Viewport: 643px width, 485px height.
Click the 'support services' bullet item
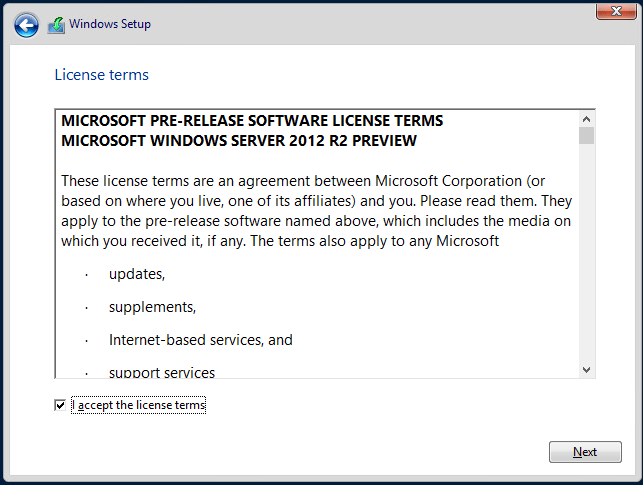coord(162,372)
